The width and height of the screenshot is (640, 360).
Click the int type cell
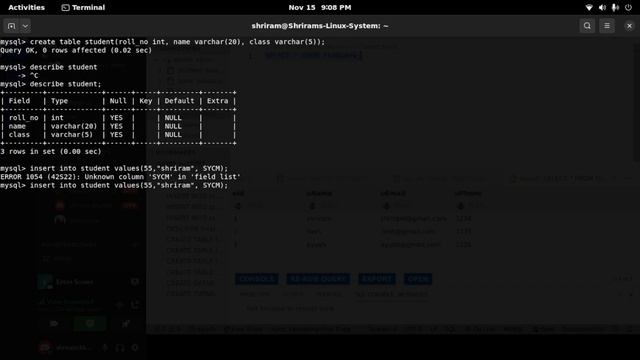(x=57, y=118)
